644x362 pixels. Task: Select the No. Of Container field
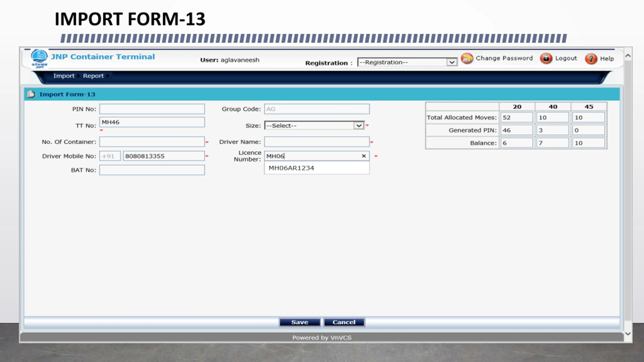[x=152, y=142]
